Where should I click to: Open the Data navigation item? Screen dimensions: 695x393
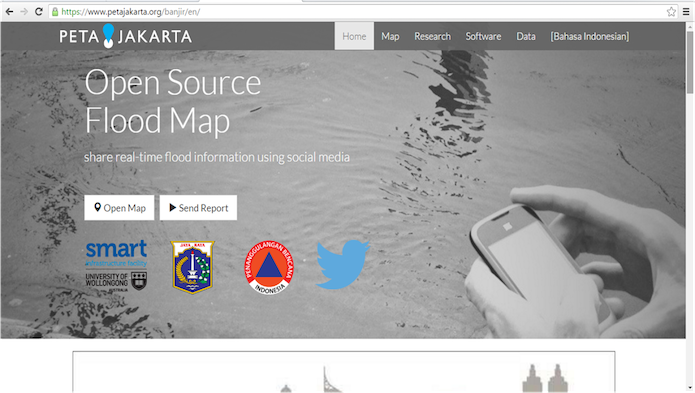pos(526,36)
